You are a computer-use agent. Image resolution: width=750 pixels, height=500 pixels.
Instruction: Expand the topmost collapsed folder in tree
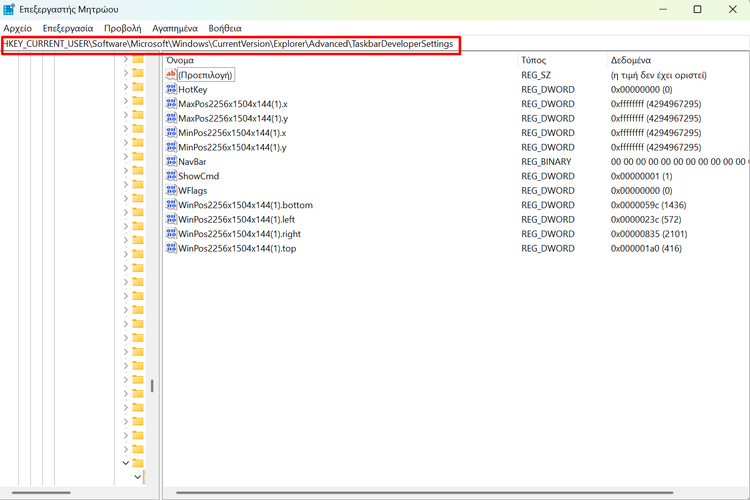[126, 60]
